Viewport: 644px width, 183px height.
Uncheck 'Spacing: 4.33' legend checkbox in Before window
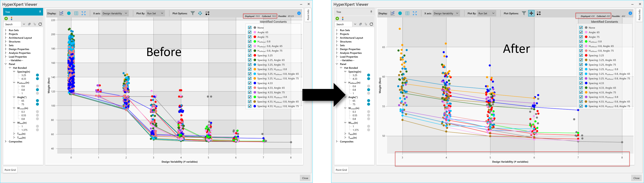click(250, 83)
